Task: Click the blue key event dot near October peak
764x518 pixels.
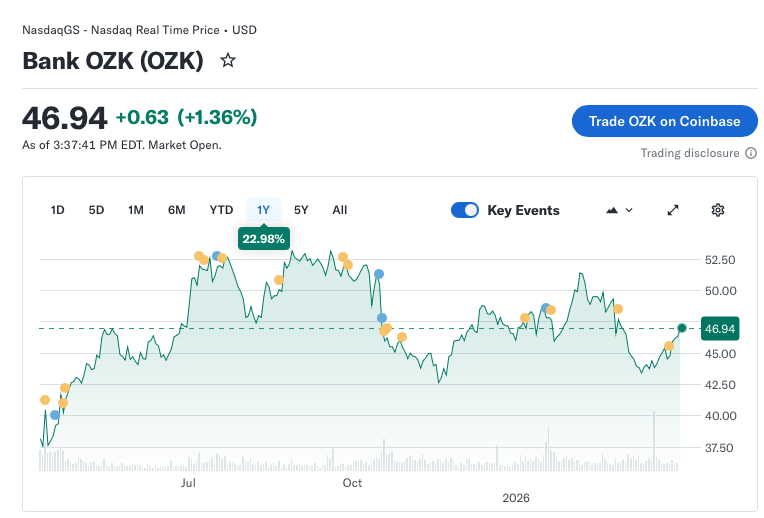Action: 378,274
